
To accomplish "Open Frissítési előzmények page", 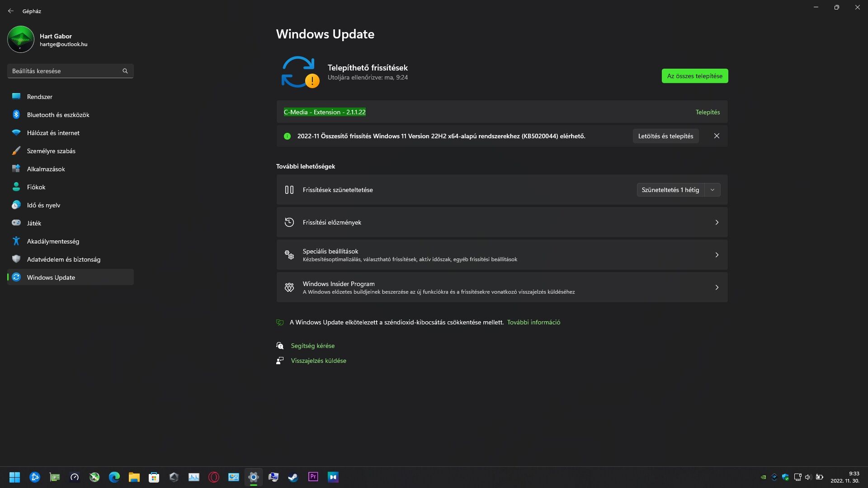I will point(502,222).
